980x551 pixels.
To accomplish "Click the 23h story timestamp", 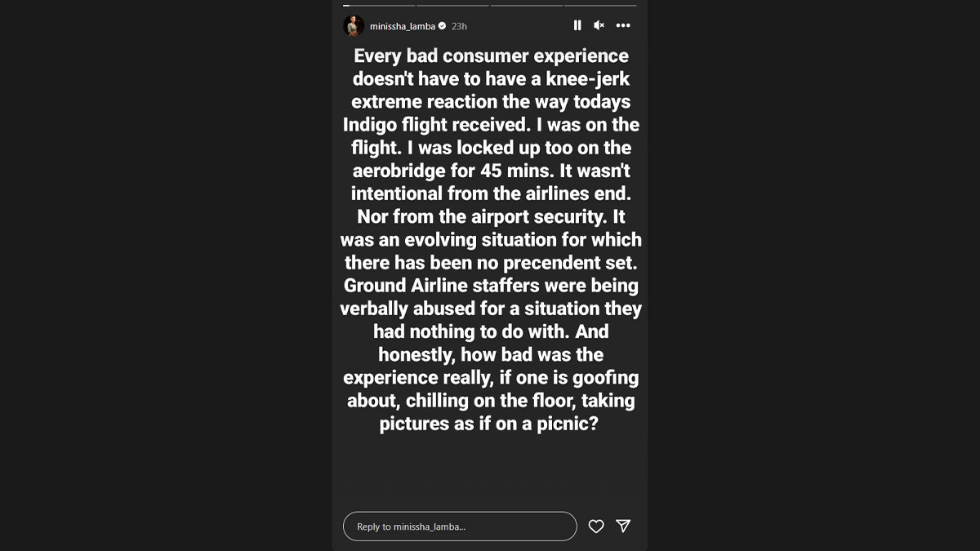I will tap(459, 26).
